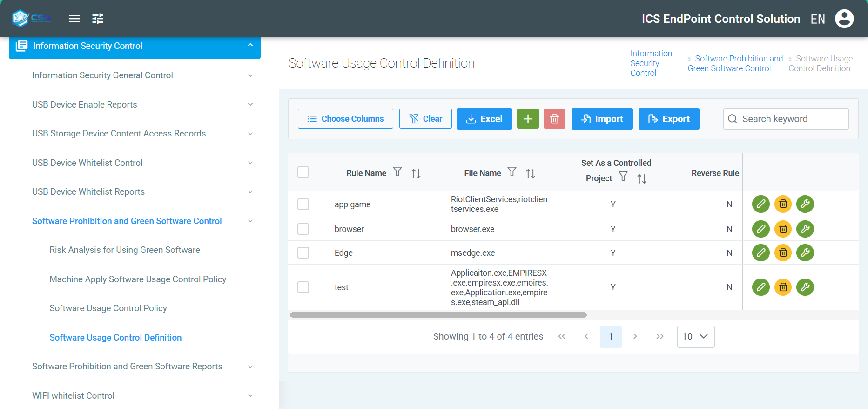Check the select-all checkbox in table header
Viewport: 868px width, 409px height.
point(303,172)
